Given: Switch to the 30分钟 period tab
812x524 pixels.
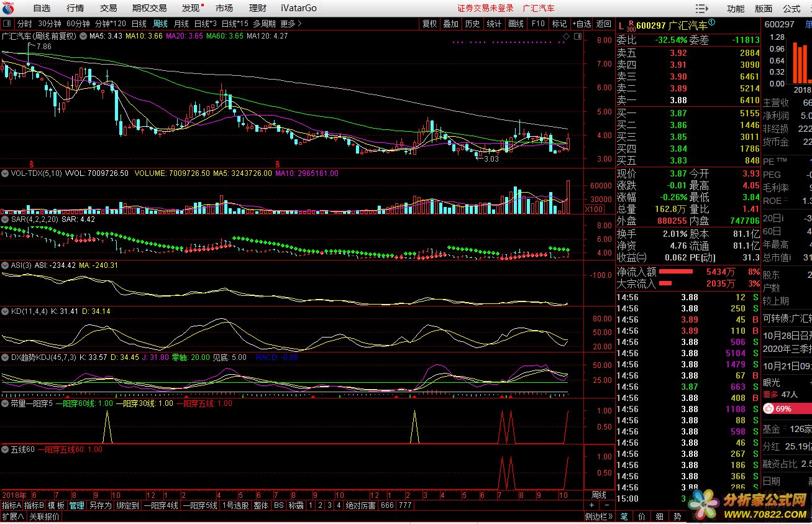Looking at the screenshot, I should (x=50, y=24).
